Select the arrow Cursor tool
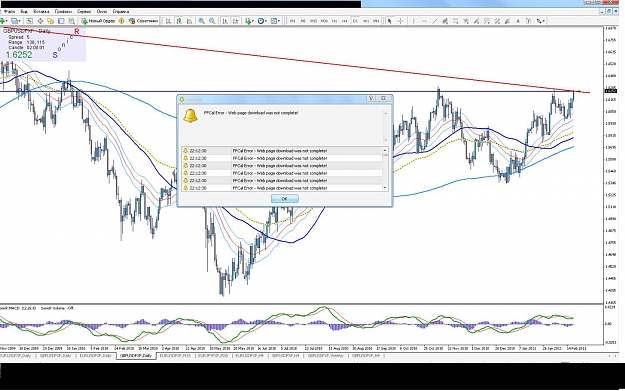Viewport: 625px width, 391px height. [x=390, y=21]
